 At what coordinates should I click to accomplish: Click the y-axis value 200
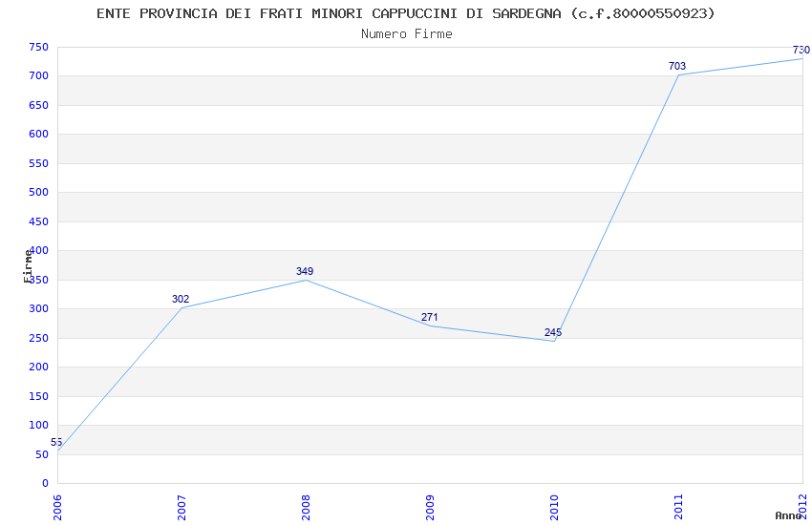39,367
